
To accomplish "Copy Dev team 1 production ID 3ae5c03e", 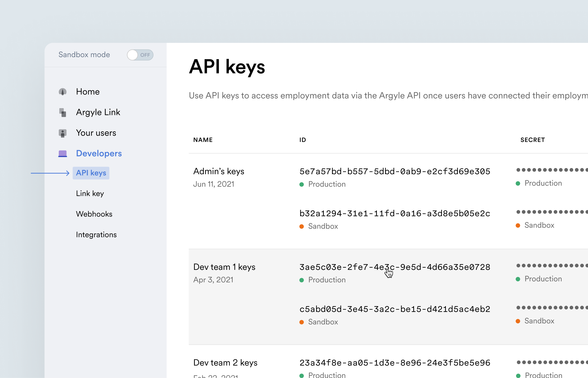I will click(x=394, y=267).
